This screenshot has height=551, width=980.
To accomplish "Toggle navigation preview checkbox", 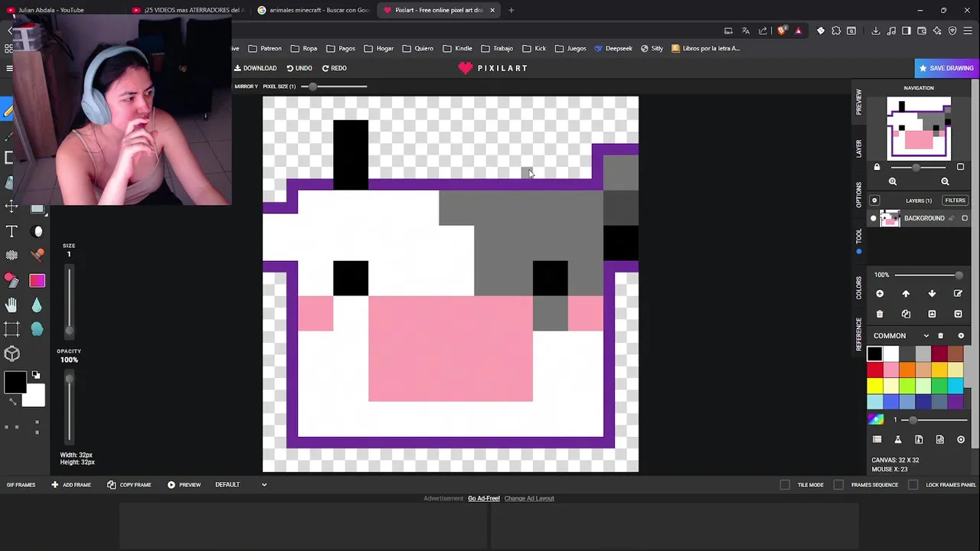I will point(961,167).
